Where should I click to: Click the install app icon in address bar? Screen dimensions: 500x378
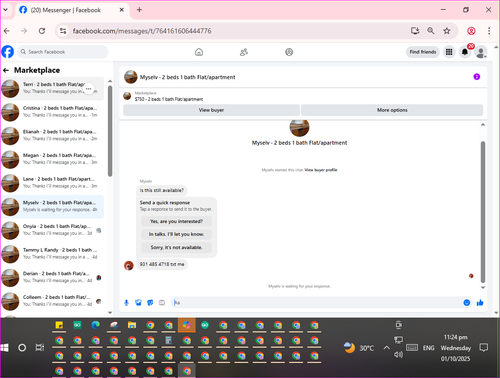(x=415, y=31)
